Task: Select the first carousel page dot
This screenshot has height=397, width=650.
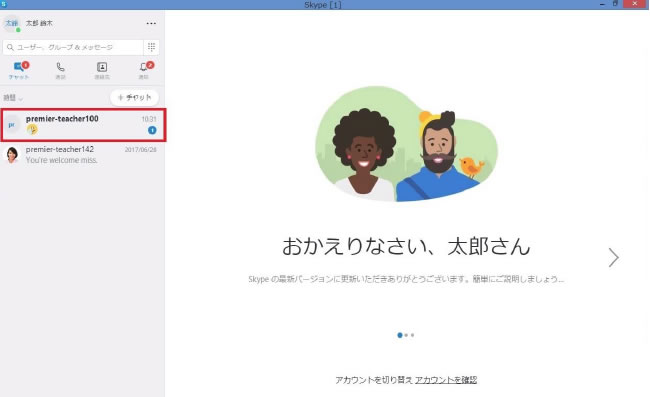Action: (400, 335)
